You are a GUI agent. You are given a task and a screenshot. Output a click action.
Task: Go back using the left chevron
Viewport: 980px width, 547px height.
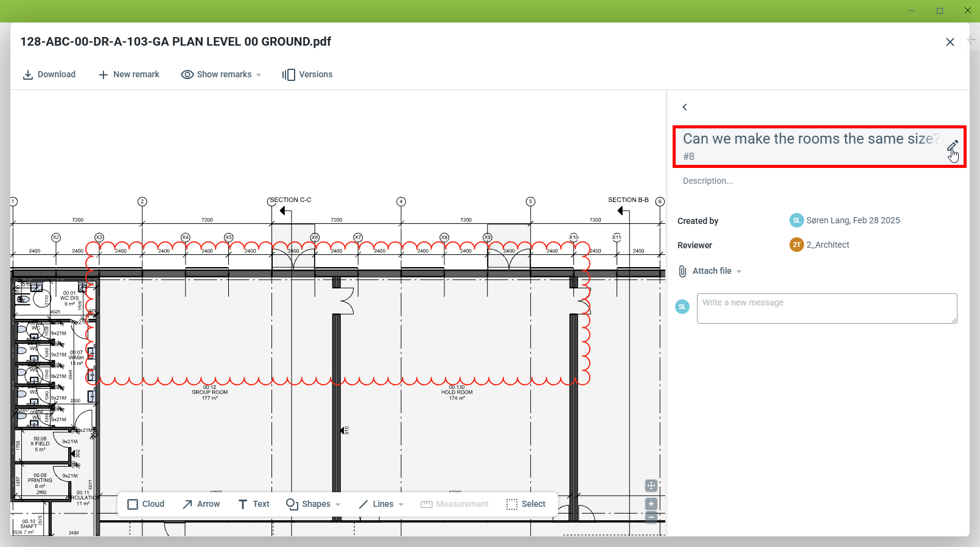[685, 107]
